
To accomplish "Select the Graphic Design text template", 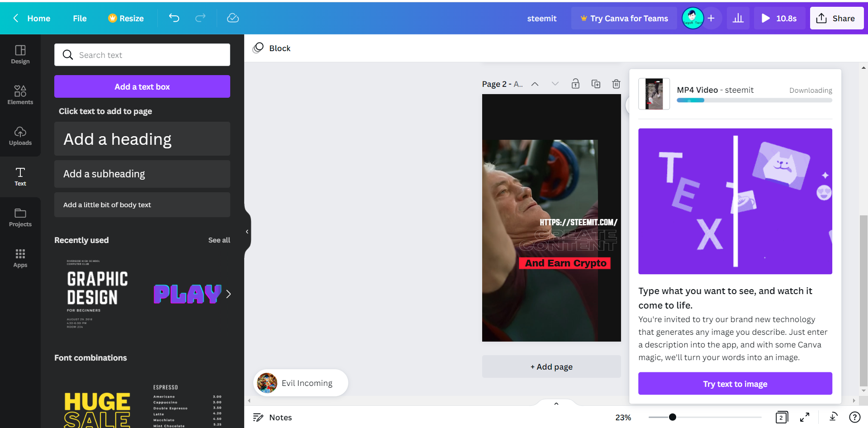I will 97,294.
